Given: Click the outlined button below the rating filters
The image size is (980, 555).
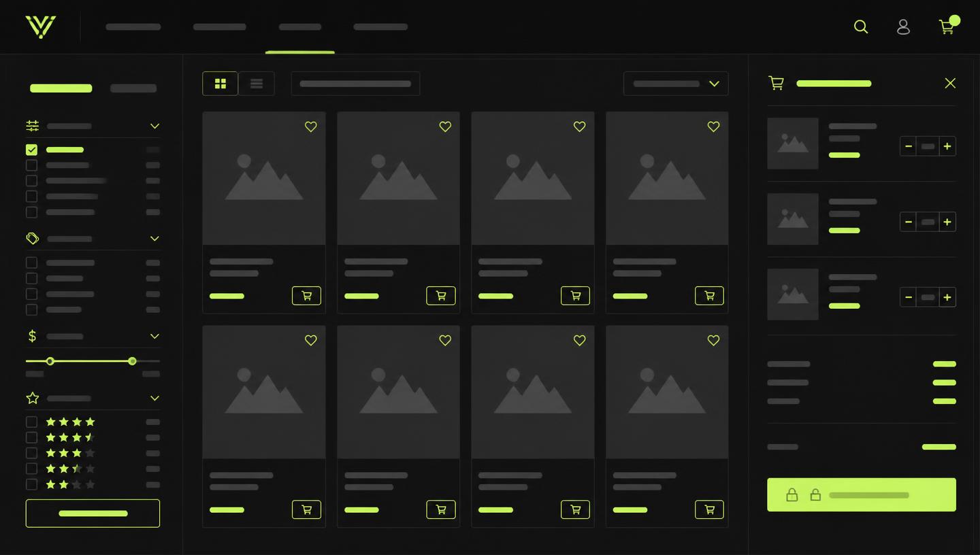Looking at the screenshot, I should tap(93, 514).
